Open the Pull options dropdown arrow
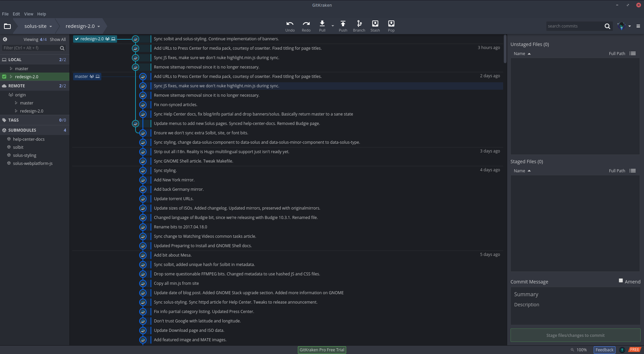This screenshot has width=644, height=354. [x=333, y=26]
